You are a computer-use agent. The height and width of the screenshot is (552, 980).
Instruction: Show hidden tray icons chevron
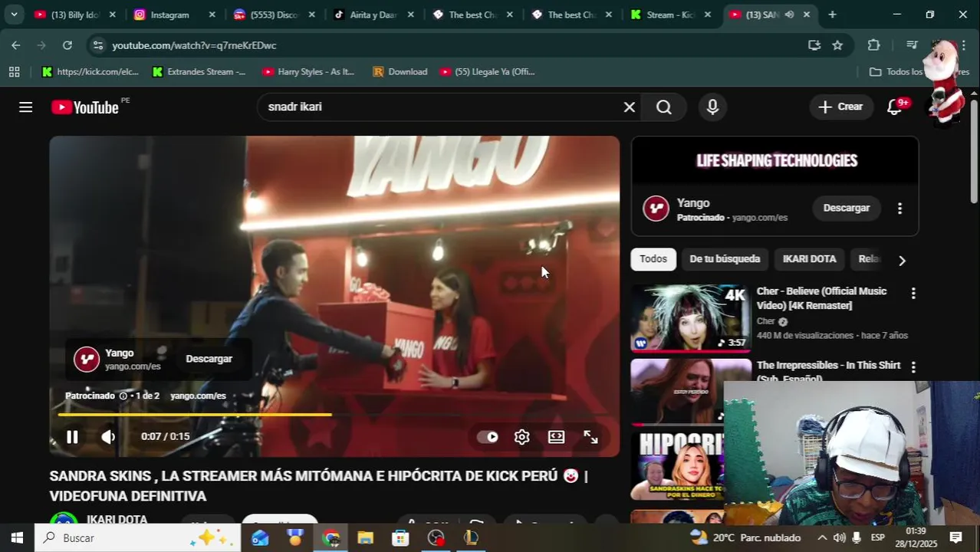click(x=821, y=538)
